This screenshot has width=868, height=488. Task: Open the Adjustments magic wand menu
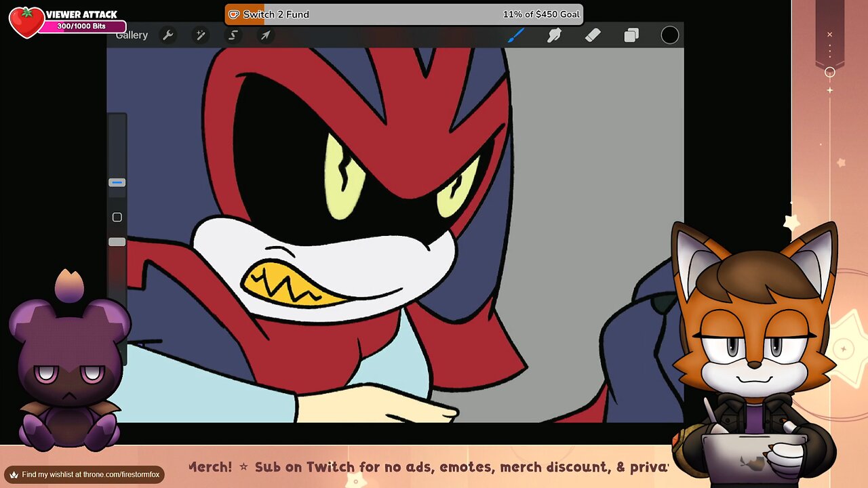[x=201, y=35]
